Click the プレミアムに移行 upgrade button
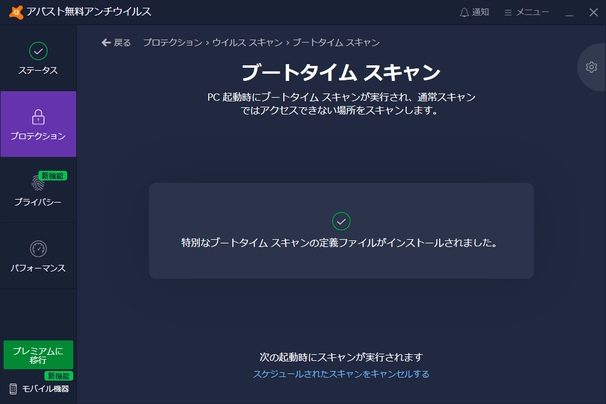The height and width of the screenshot is (404, 606). click(38, 355)
